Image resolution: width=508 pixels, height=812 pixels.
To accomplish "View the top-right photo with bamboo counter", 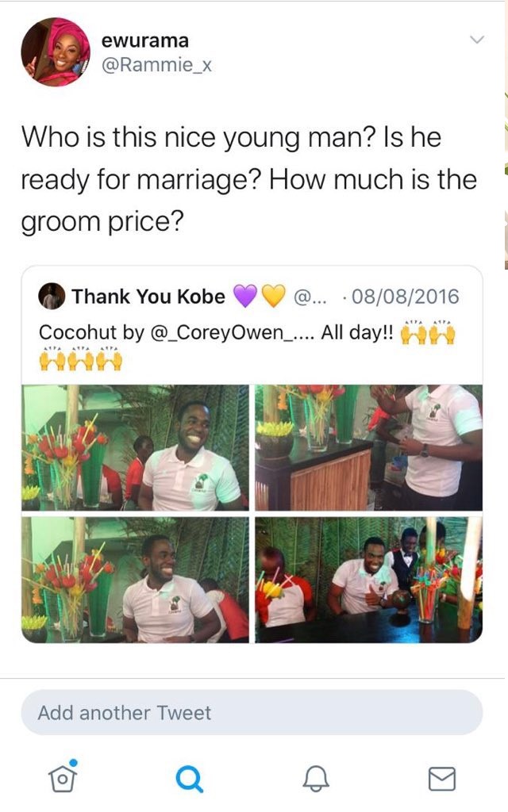I will click(368, 447).
